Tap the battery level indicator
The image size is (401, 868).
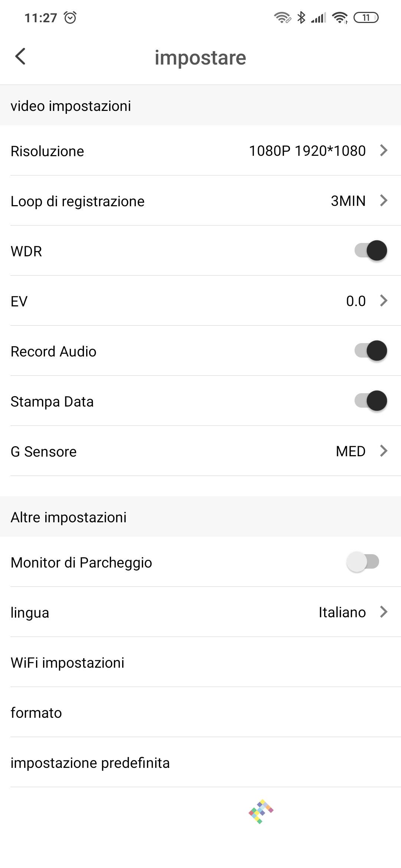coord(366,17)
